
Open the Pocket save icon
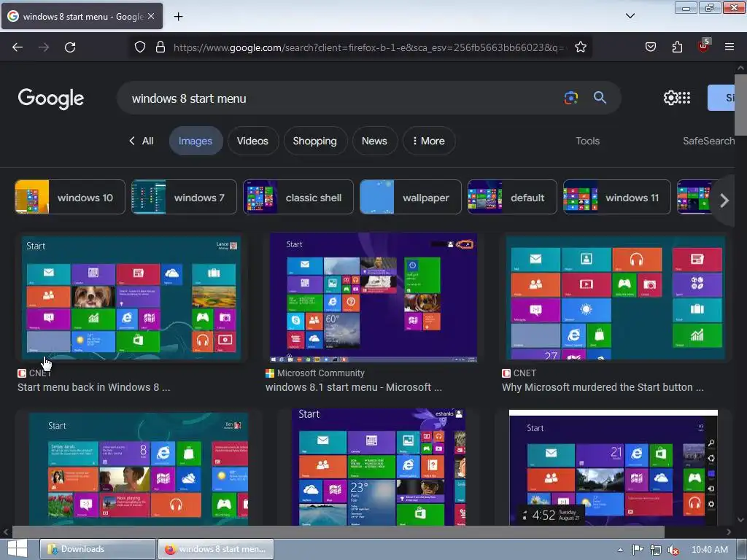point(651,47)
